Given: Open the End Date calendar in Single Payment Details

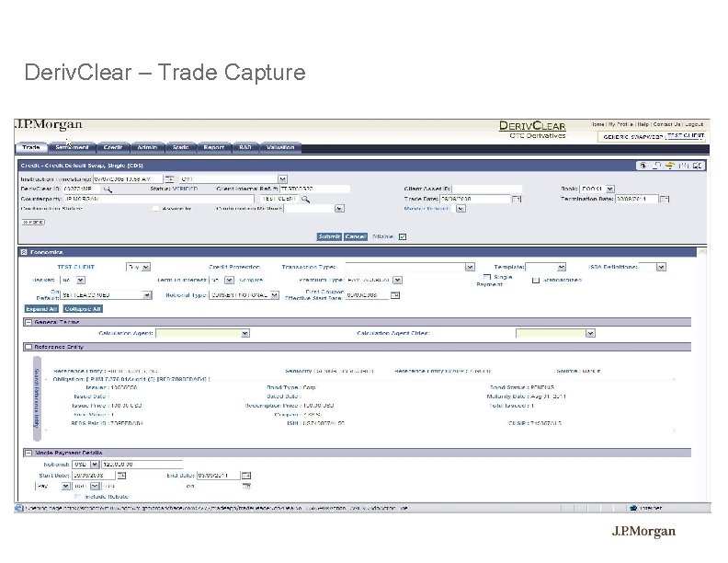Looking at the screenshot, I should coord(246,476).
